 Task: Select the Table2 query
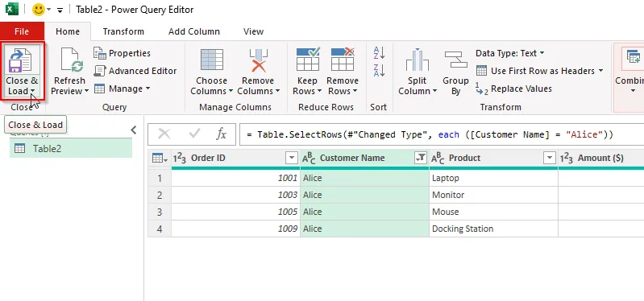(x=71, y=148)
